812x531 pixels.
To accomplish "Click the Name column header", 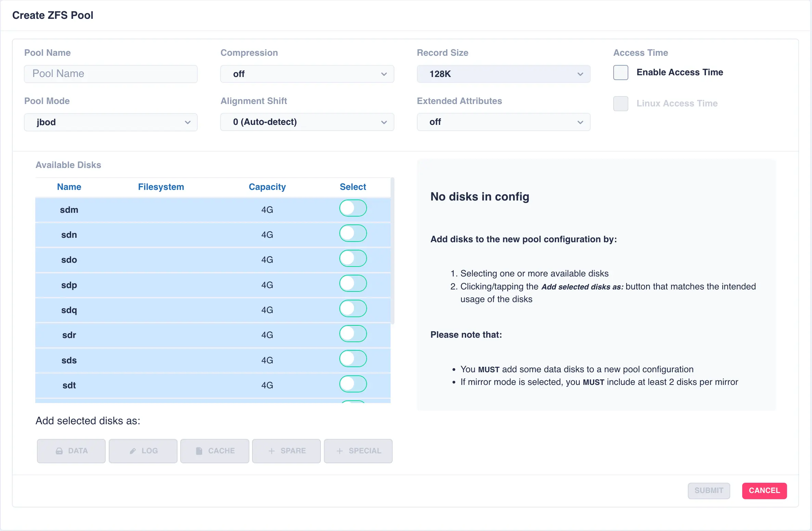I will [69, 187].
